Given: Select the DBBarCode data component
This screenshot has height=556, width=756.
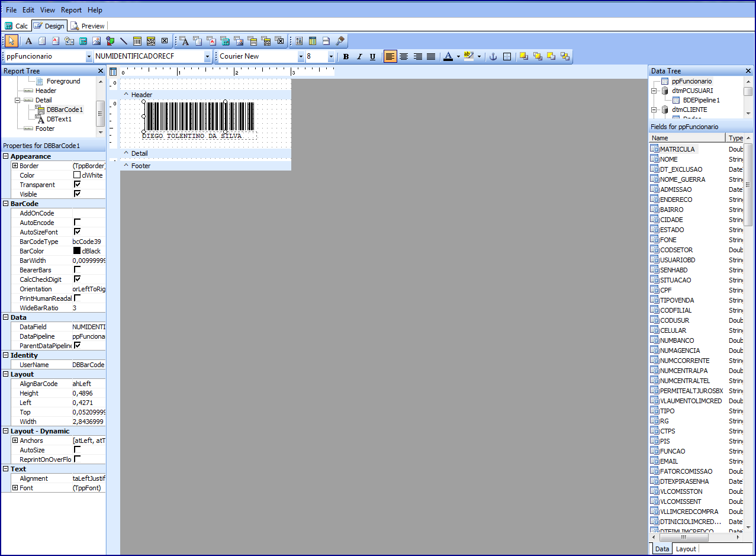Looking at the screenshot, I should pos(253,41).
